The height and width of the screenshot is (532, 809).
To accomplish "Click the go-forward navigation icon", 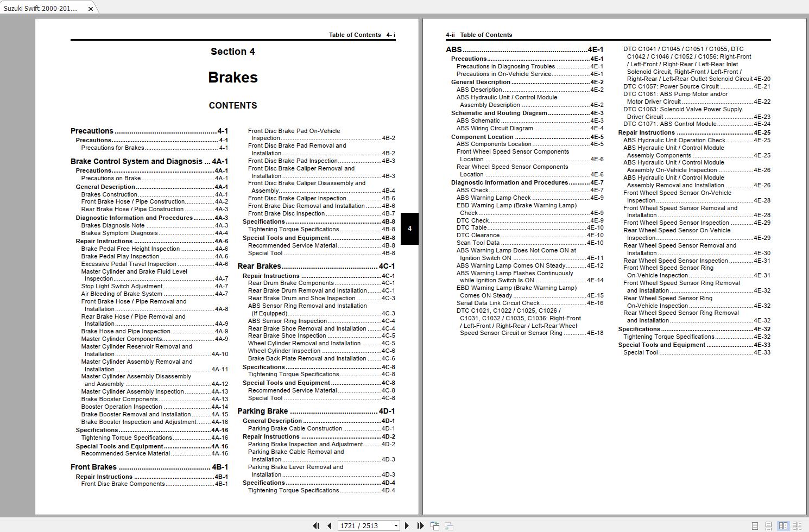I will [448, 525].
